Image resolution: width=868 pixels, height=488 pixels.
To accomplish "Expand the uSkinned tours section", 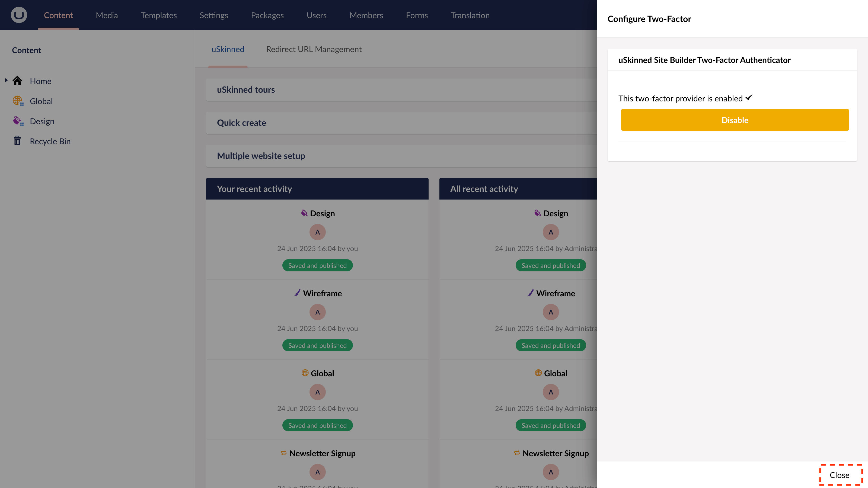I will pos(246,89).
